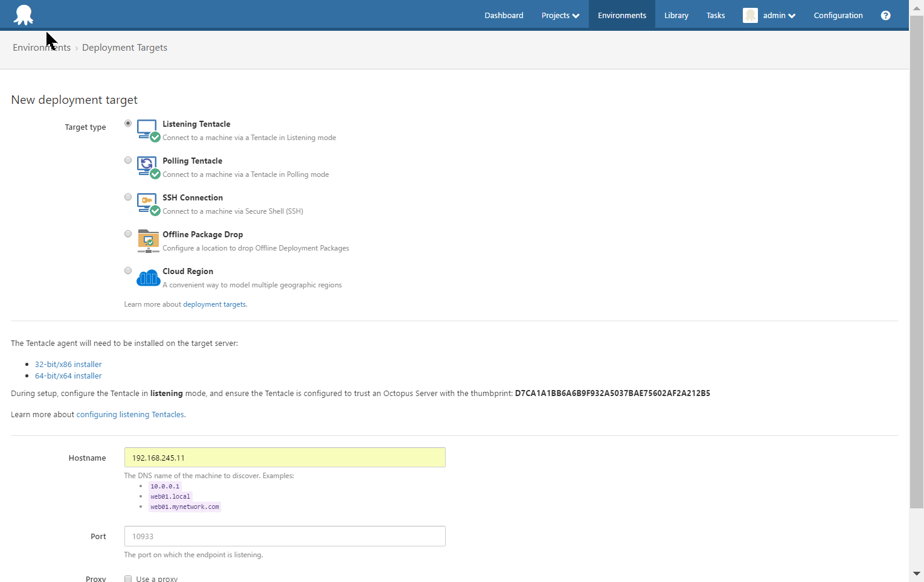The width and height of the screenshot is (924, 582).
Task: Click the scrollbar up arrow
Action: tap(917, 8)
